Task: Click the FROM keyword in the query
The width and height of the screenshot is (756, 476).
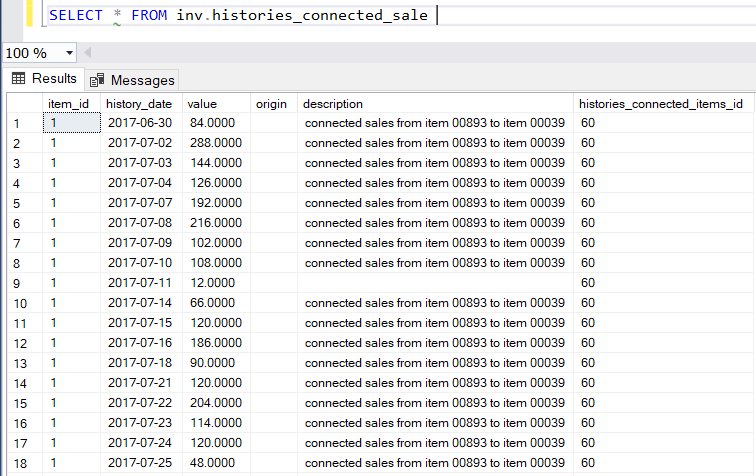Action: pos(149,15)
